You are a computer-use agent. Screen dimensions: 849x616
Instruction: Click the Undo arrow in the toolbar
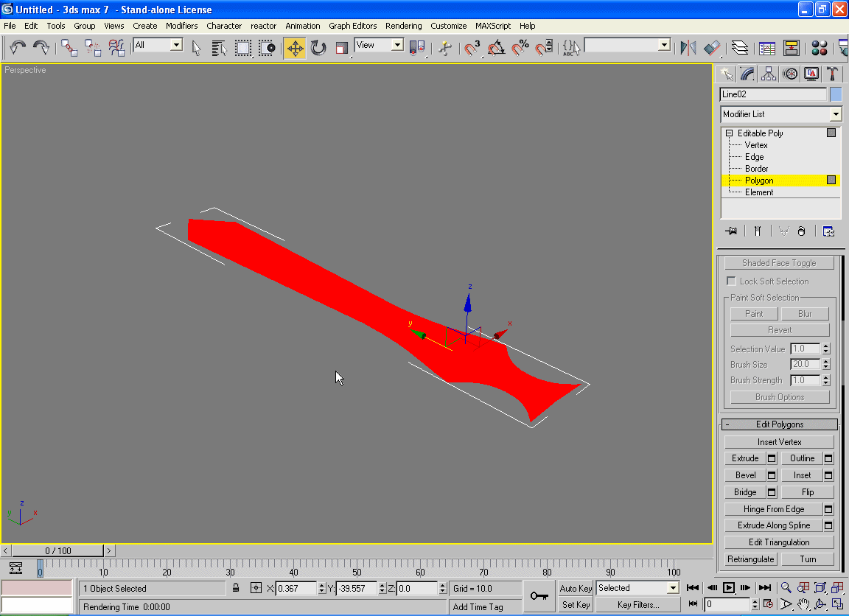click(x=18, y=48)
